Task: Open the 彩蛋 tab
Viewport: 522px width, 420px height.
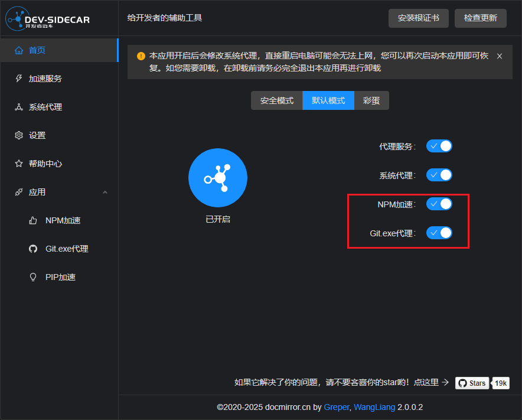Action: (x=371, y=100)
